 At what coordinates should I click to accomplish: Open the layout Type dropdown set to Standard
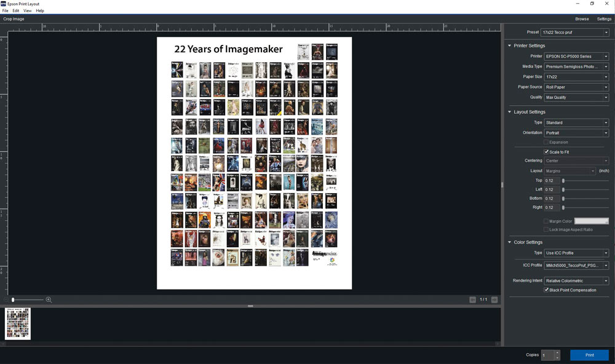click(x=576, y=123)
